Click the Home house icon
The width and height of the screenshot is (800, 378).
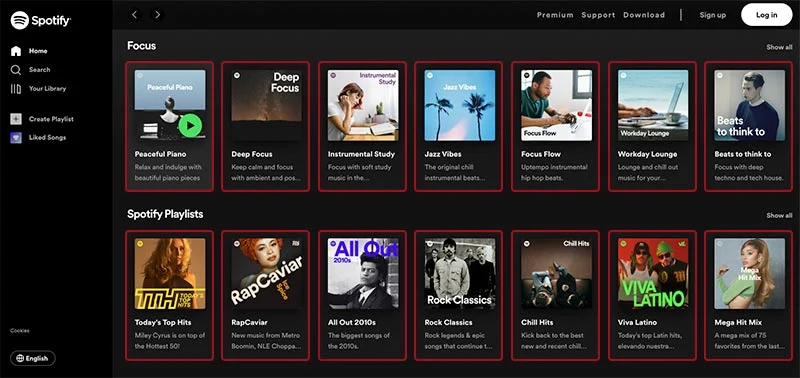point(16,51)
